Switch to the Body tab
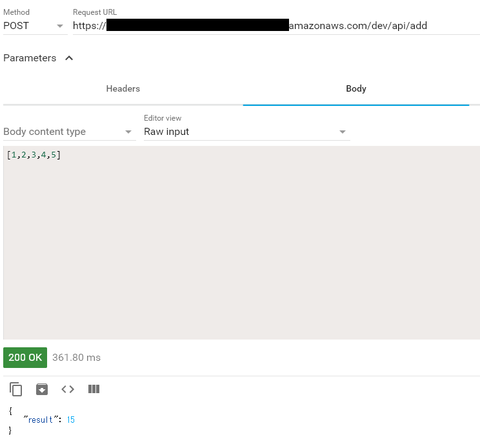Image resolution: width=480 pixels, height=448 pixels. [x=356, y=89]
